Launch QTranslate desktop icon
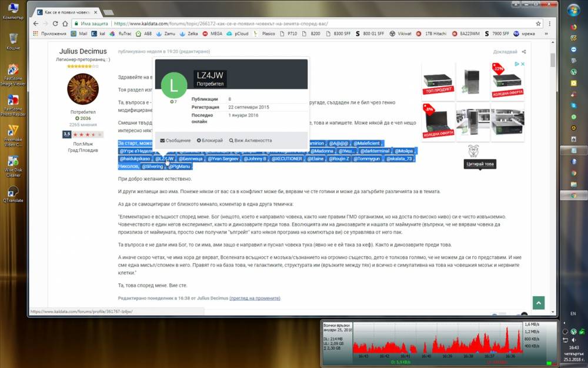Viewport: 588px width, 368px height. point(13,194)
